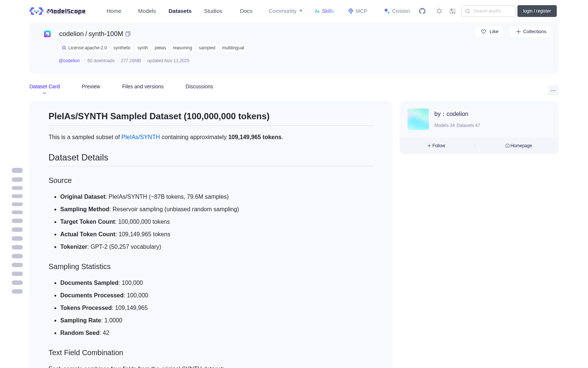Click the Skills sparkle icon
The image size is (588, 368).
click(x=317, y=11)
